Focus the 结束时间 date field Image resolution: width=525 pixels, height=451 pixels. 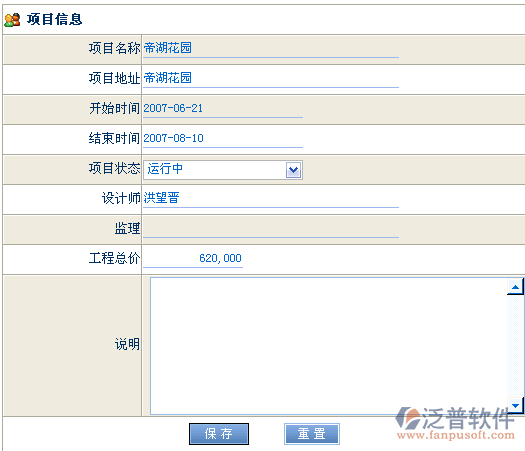(x=223, y=139)
